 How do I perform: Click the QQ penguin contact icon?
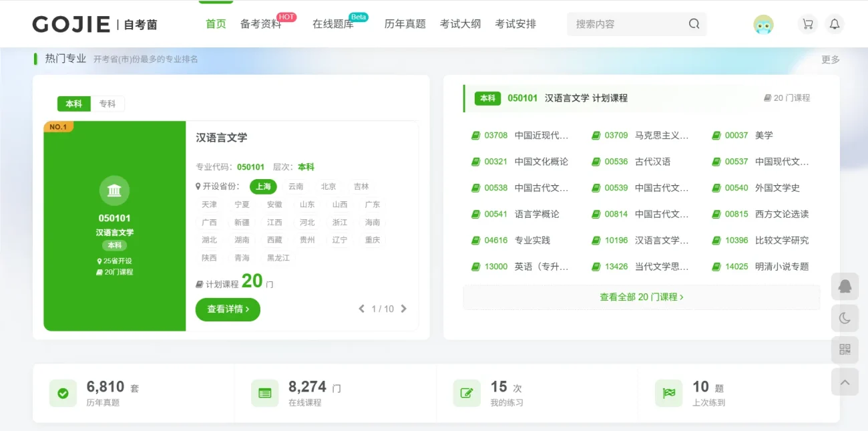point(845,287)
